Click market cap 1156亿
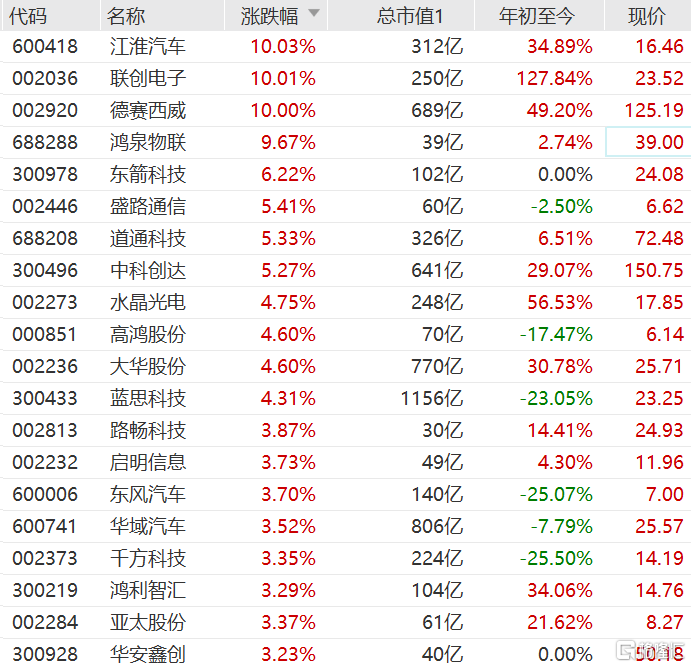 pos(432,398)
